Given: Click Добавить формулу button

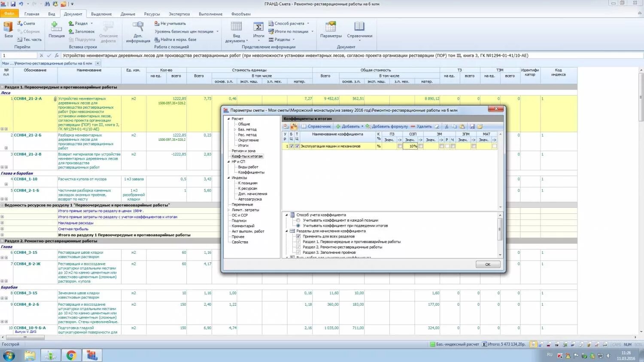Looking at the screenshot, I should click(386, 126).
